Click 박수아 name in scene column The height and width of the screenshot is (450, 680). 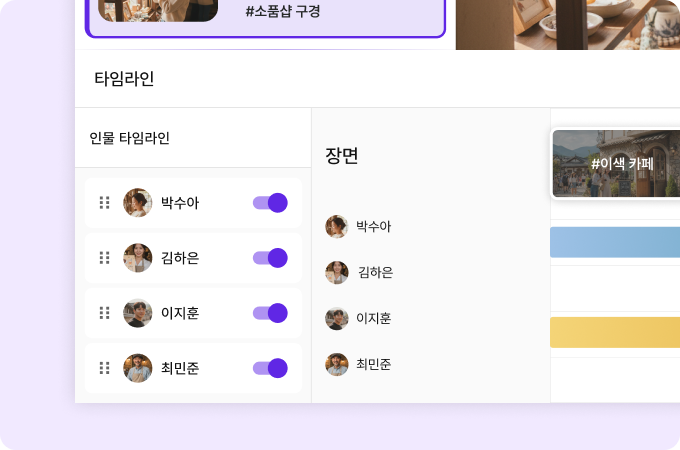tap(374, 227)
